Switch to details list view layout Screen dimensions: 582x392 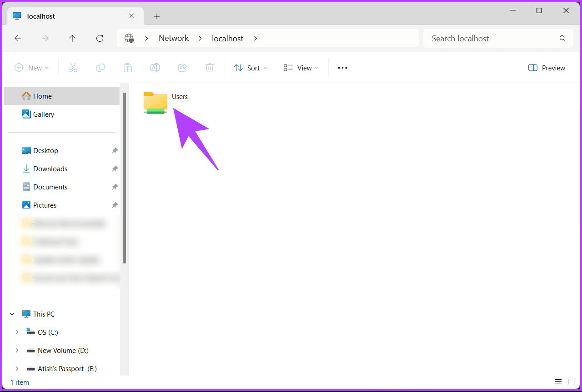pos(558,382)
